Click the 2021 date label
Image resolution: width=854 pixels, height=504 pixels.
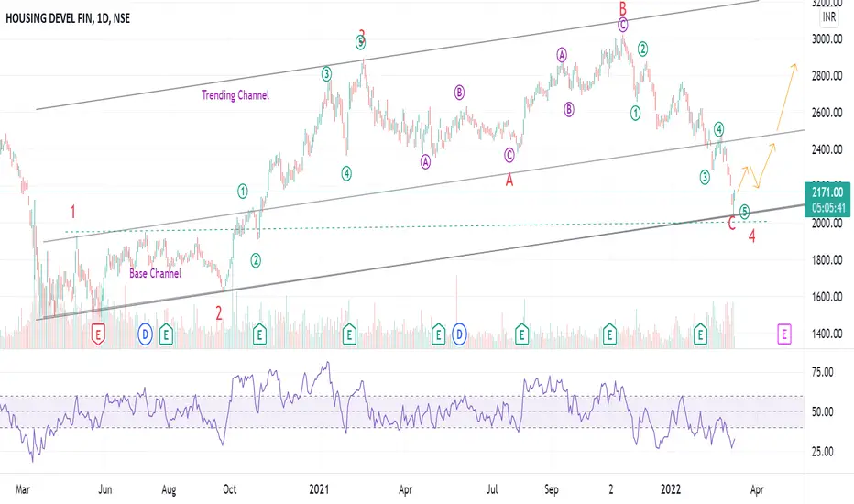pyautogui.click(x=319, y=489)
